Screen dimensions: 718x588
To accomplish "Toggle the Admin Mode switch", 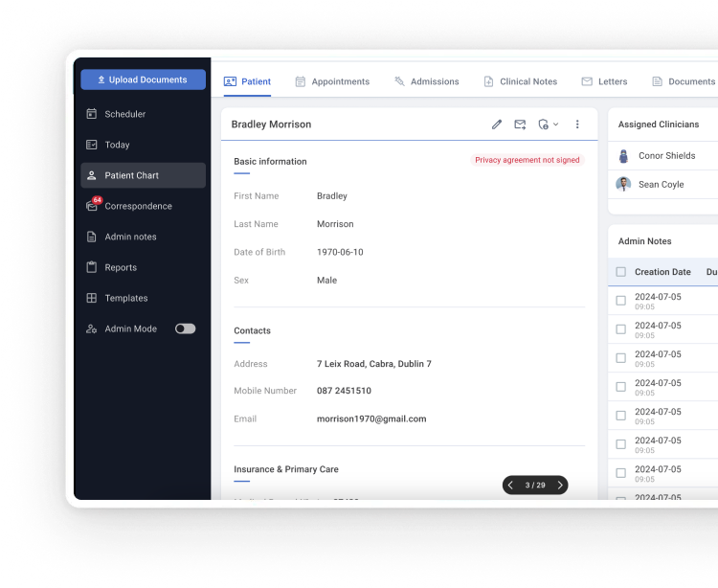I will pos(185,328).
